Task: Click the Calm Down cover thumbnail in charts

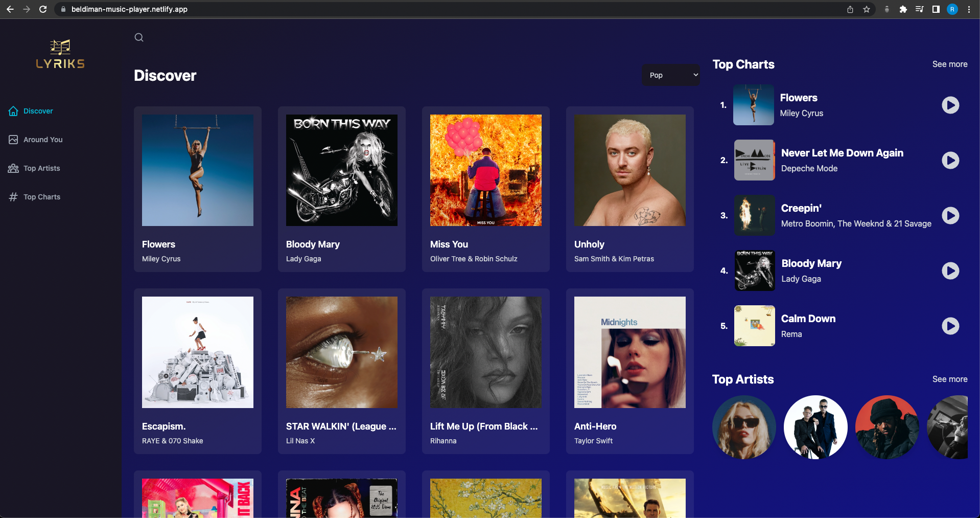Action: (x=755, y=326)
